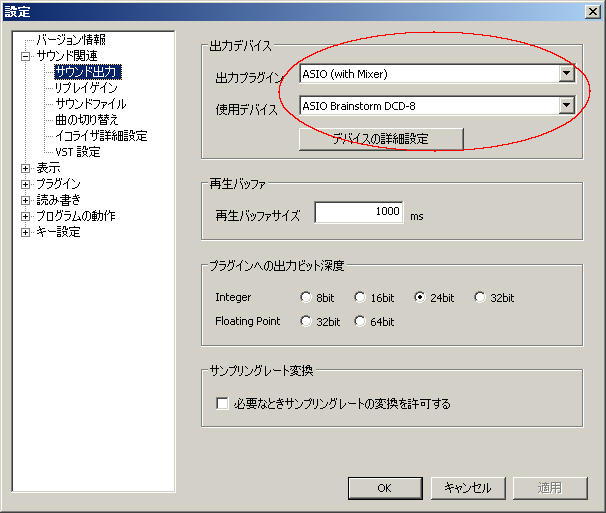Select キー設定 in the settings tree
Image resolution: width=606 pixels, height=513 pixels.
pyautogui.click(x=58, y=232)
